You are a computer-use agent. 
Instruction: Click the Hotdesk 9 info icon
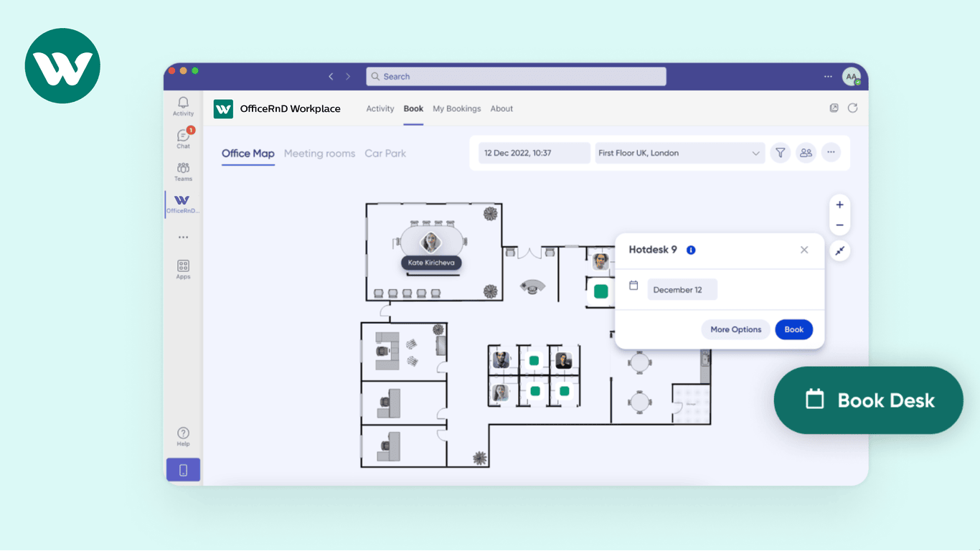coord(691,250)
